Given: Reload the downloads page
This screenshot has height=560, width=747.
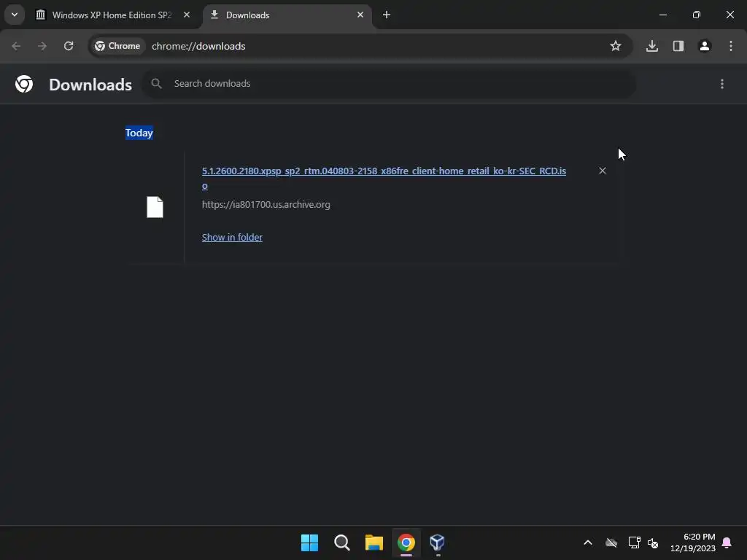Looking at the screenshot, I should tap(69, 46).
